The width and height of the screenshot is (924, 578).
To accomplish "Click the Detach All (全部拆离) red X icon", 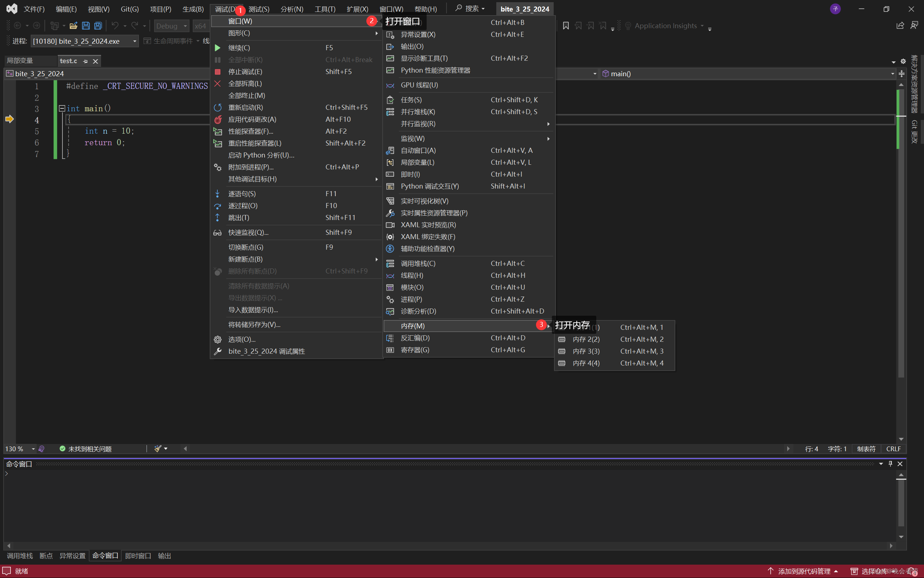I will (217, 83).
